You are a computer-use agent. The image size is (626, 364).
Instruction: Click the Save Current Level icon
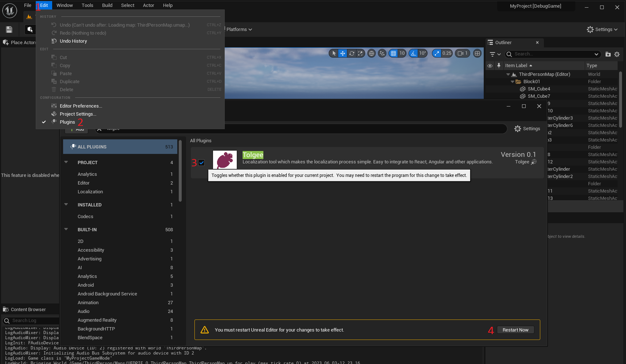click(x=9, y=29)
